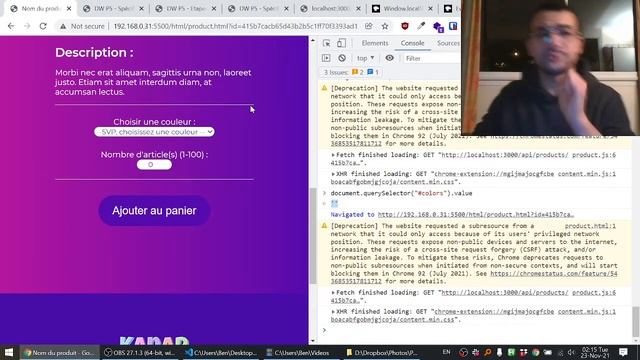Show the console sidebar
The height and width of the screenshot is (360, 640).
coord(326,58)
